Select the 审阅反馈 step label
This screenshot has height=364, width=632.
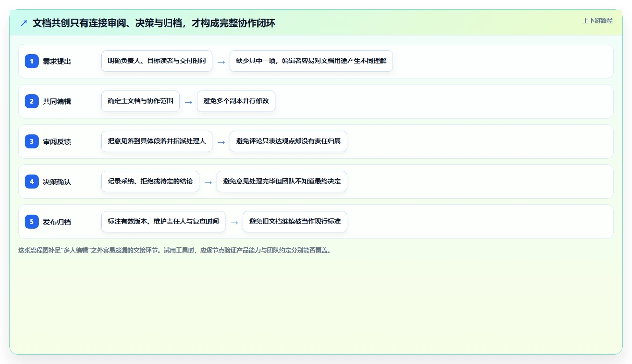click(57, 141)
